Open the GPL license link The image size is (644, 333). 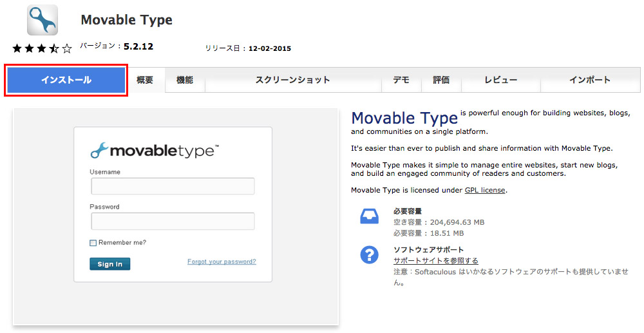click(485, 190)
